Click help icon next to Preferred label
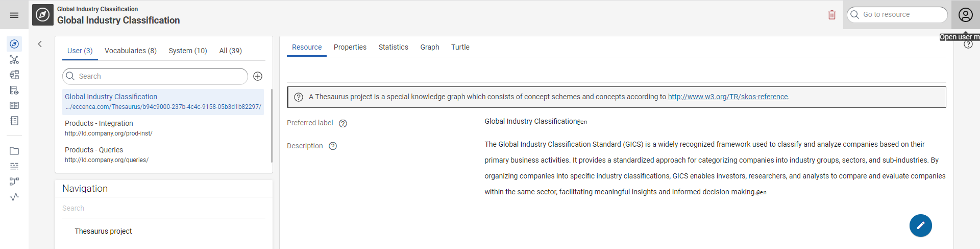The image size is (980, 249). (343, 123)
